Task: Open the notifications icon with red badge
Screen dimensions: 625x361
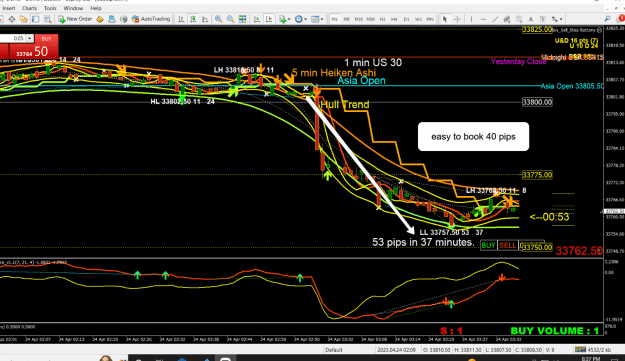Action: pyautogui.click(x=620, y=19)
